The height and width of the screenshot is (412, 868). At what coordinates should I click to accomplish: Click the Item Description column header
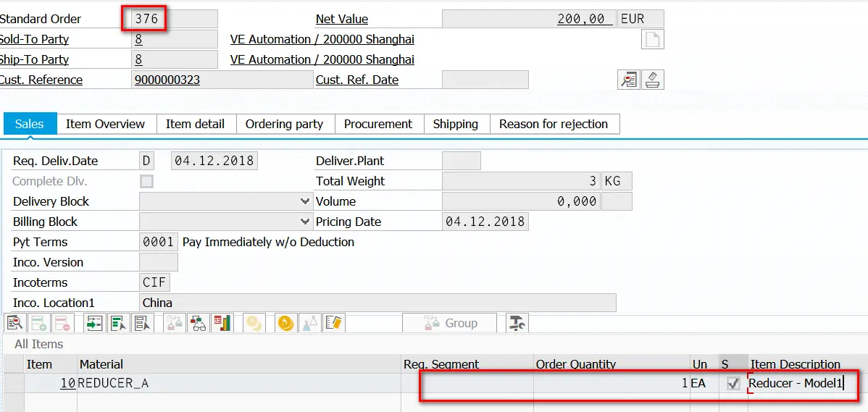click(x=808, y=364)
